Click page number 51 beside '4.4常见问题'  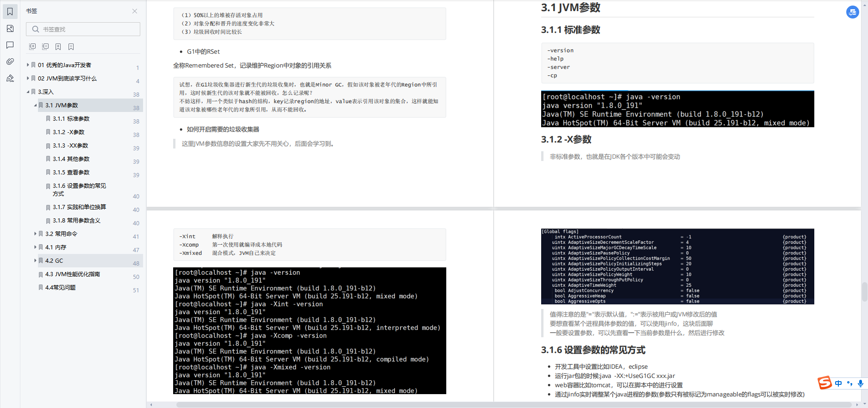pos(136,291)
